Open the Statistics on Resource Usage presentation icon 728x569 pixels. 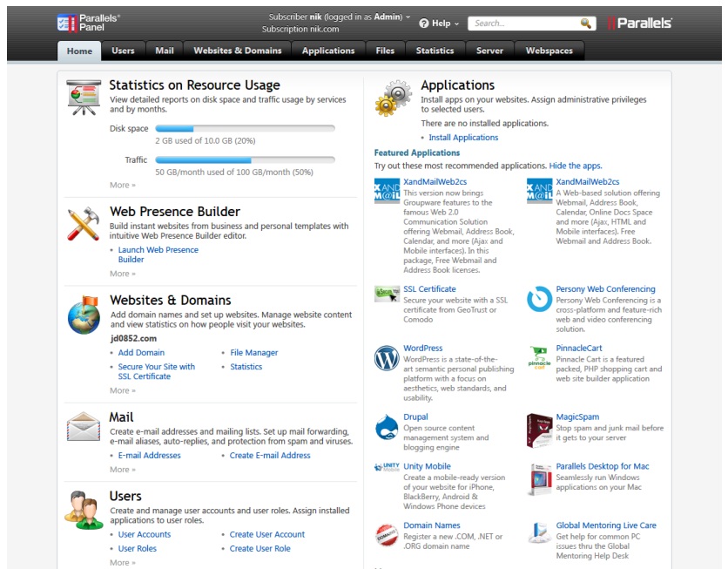[x=84, y=98]
